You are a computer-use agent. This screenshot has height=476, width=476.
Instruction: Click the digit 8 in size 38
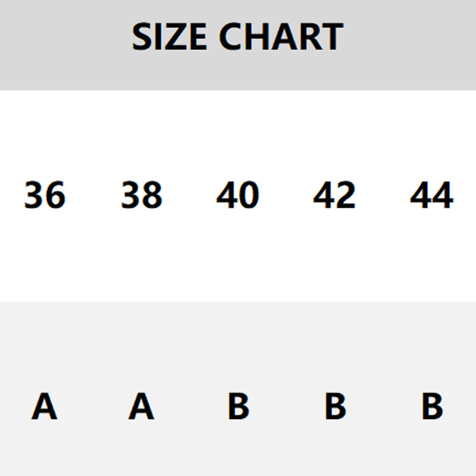152,195
